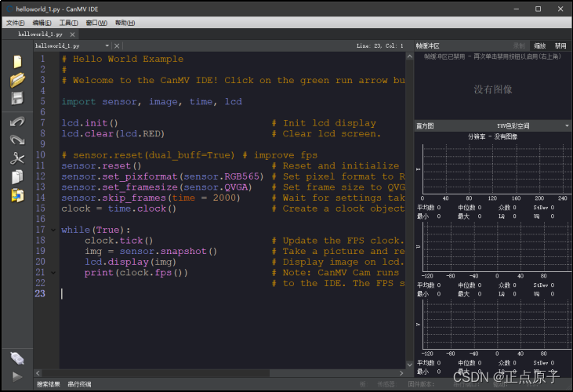
Task: Switch to the helloworld_1.py tab
Action: tap(40, 34)
